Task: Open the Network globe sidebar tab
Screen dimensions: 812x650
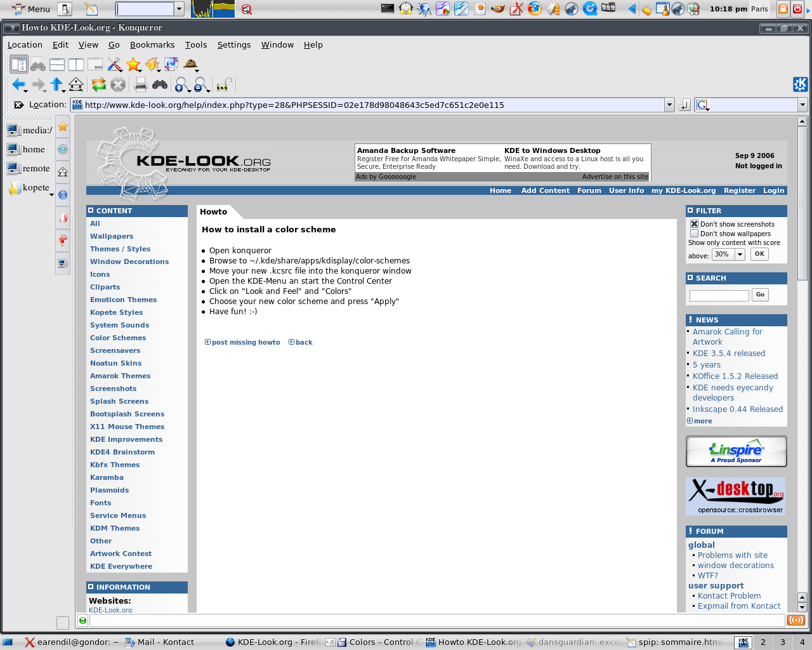Action: [x=63, y=195]
